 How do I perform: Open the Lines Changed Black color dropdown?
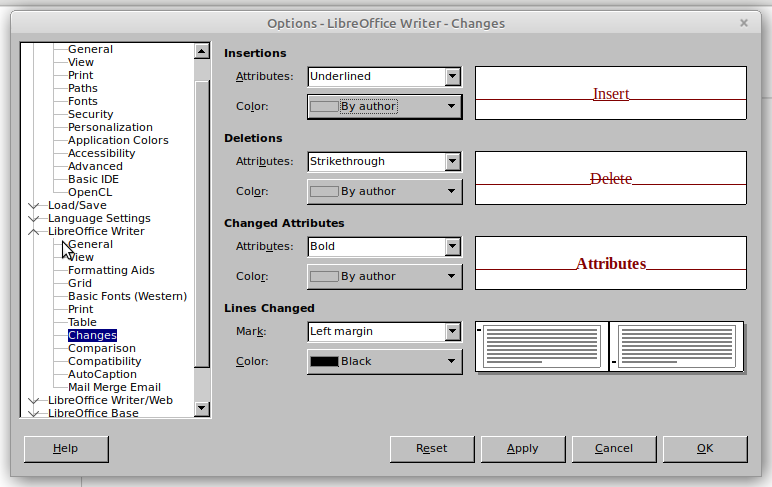(385, 362)
